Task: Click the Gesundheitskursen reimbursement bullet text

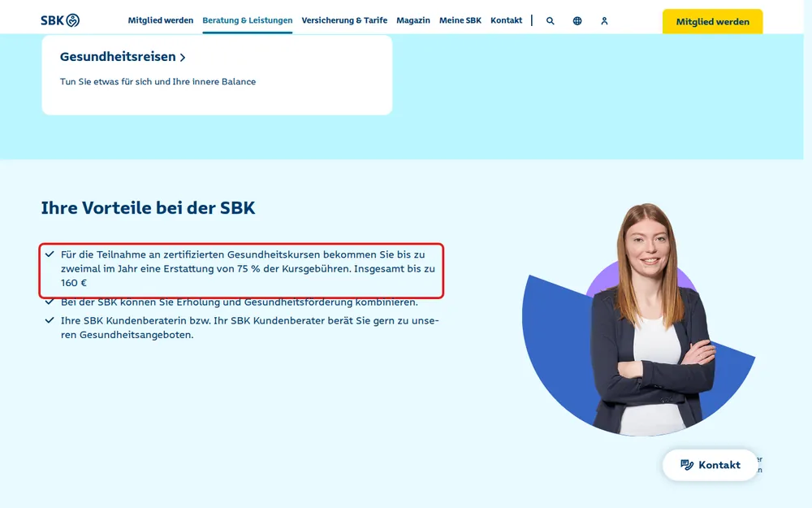Action: (x=248, y=268)
